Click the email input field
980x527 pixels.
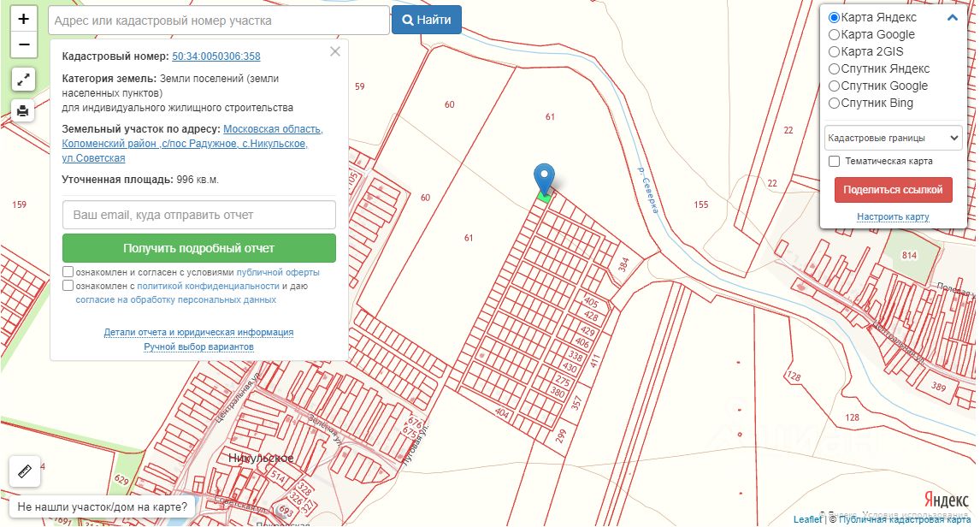[x=198, y=215]
